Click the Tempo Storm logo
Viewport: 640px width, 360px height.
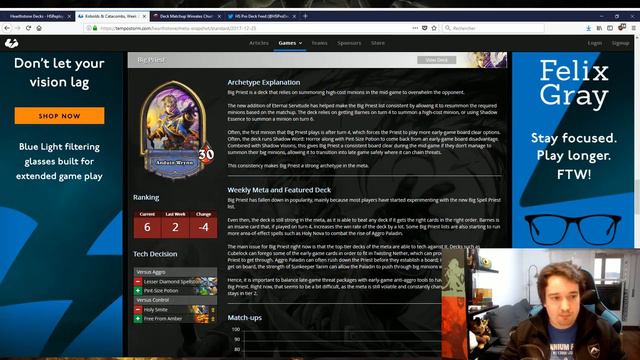click(x=11, y=43)
